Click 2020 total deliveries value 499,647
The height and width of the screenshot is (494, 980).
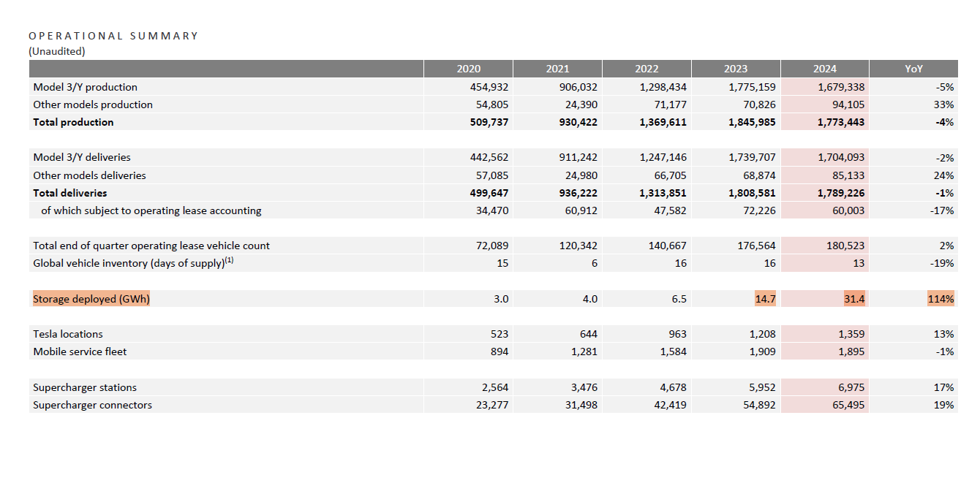coord(489,193)
